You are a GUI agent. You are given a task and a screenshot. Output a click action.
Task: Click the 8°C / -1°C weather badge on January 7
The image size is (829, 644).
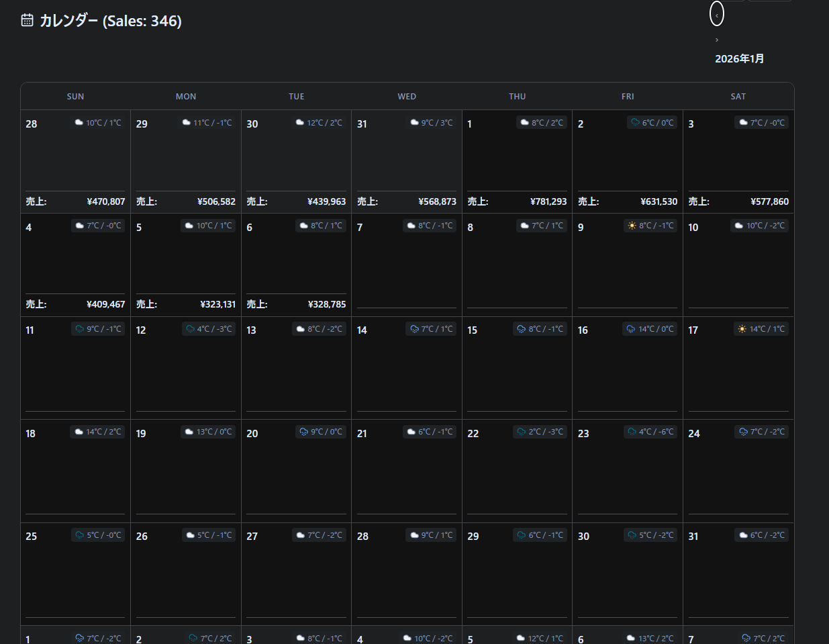pos(430,226)
